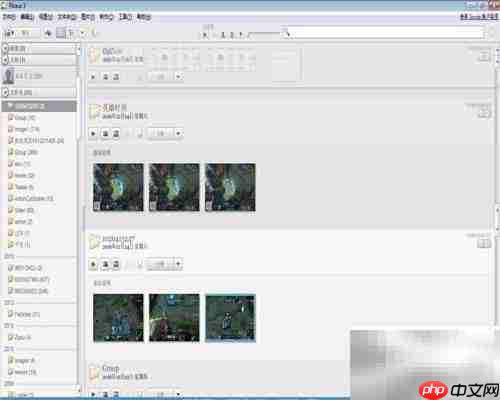Click the Google account sign-in link
Screen dimensions: 500x400
[x=479, y=16]
